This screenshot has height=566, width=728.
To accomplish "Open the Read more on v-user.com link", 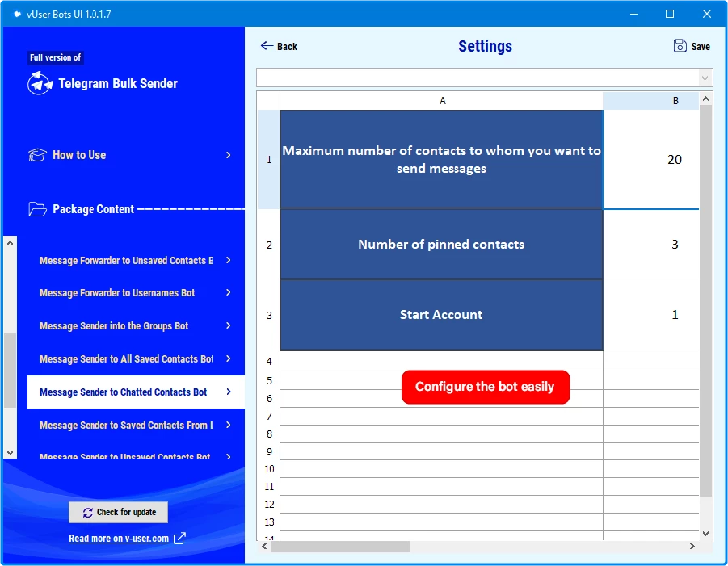I will point(119,539).
